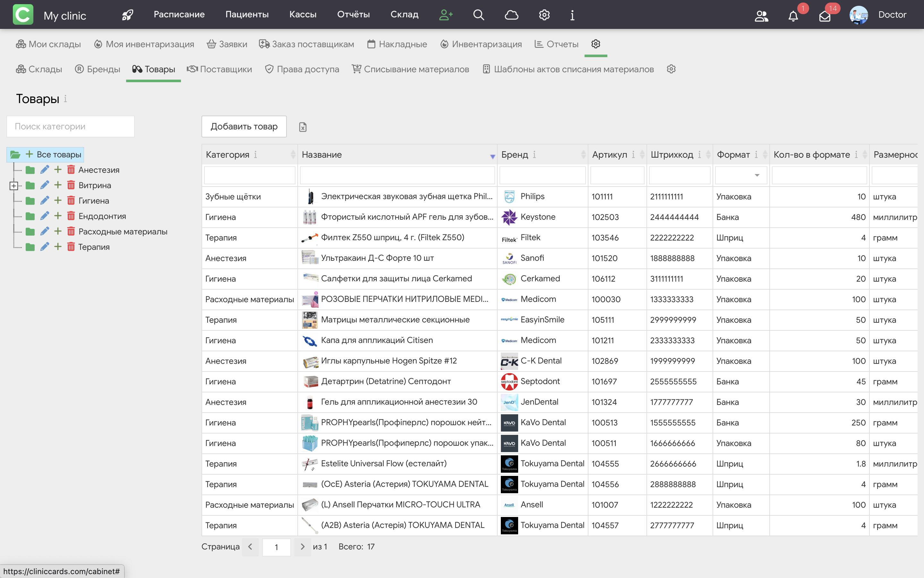Screen dimensions: 924x578
Task: Open Права доступа tab
Action: pyautogui.click(x=302, y=69)
